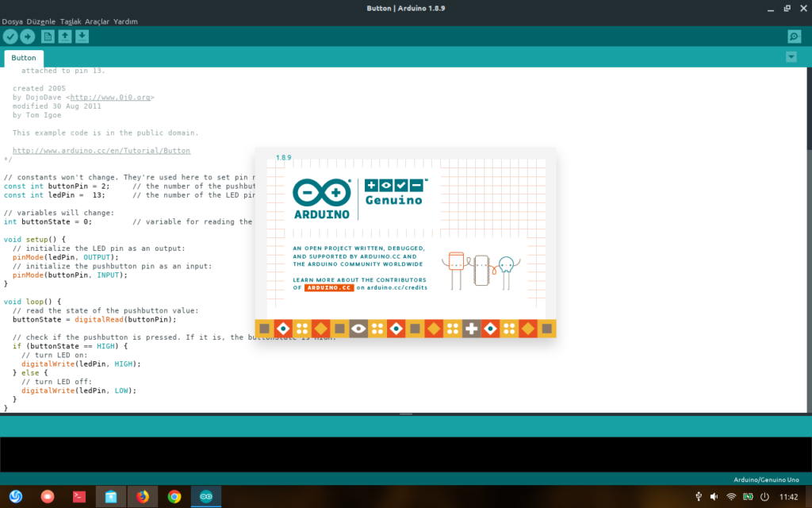Launch Chrome from the taskbar

point(174,497)
